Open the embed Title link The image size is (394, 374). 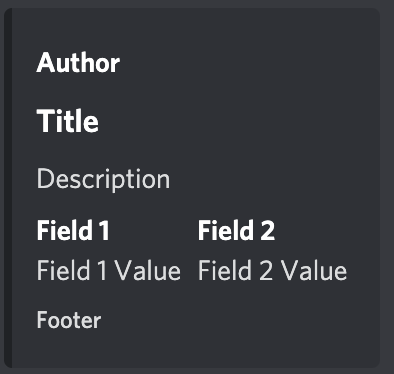pyautogui.click(x=68, y=121)
